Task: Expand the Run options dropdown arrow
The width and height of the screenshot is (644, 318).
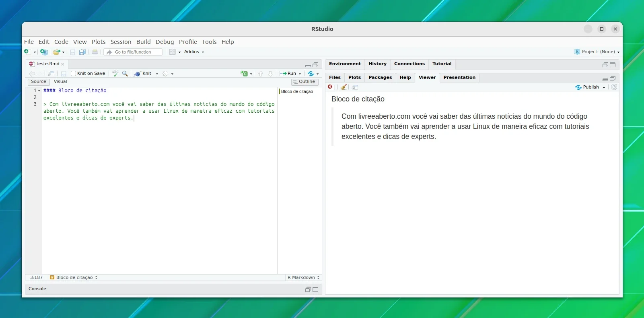Action: 300,74
